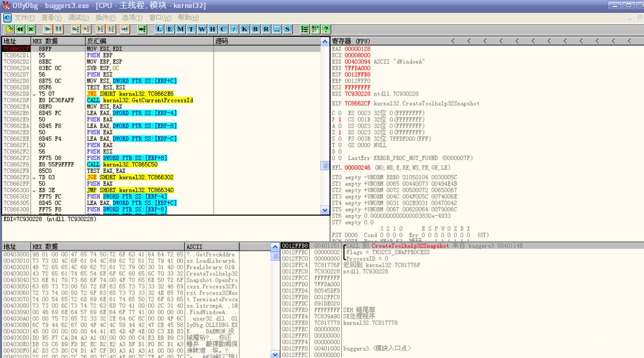The height and width of the screenshot is (358, 644).
Task: Show Breakpoints with the B button
Action: tap(255, 29)
